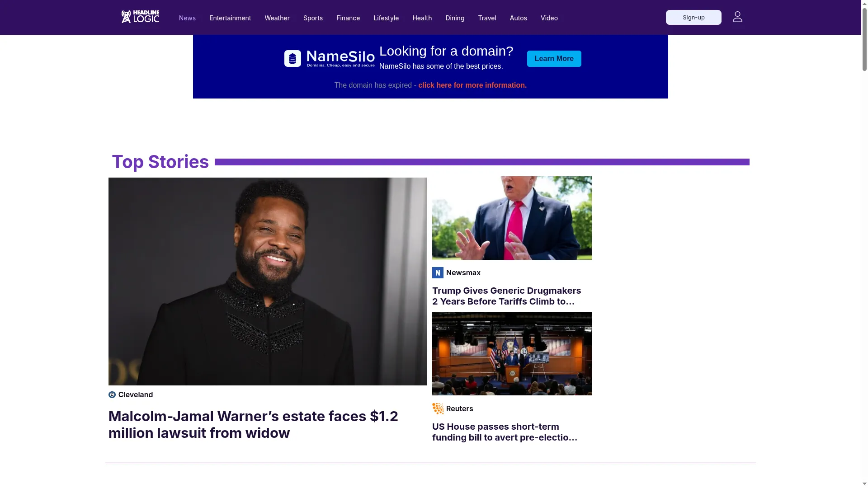Open the Finance section
Viewport: 868px width, 488px height.
click(x=348, y=18)
